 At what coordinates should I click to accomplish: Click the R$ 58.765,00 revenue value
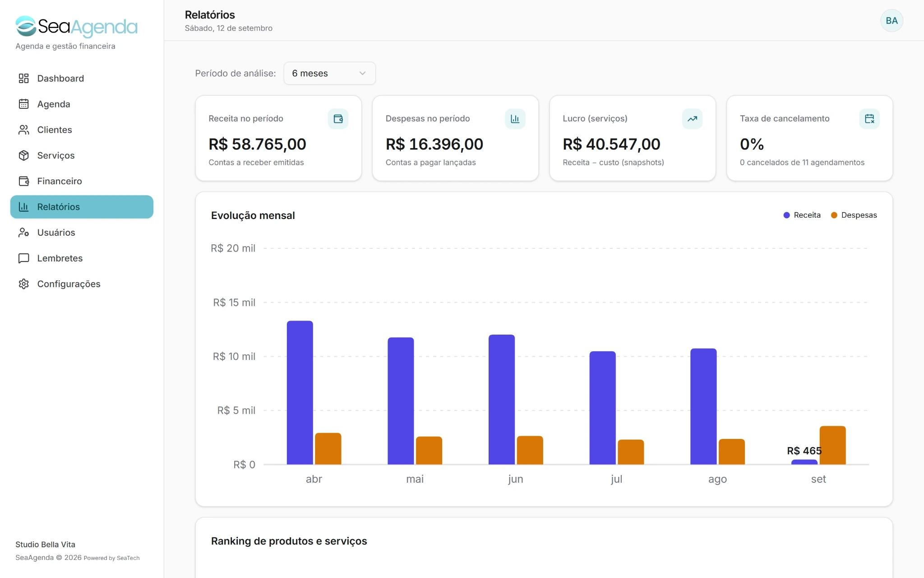257,144
